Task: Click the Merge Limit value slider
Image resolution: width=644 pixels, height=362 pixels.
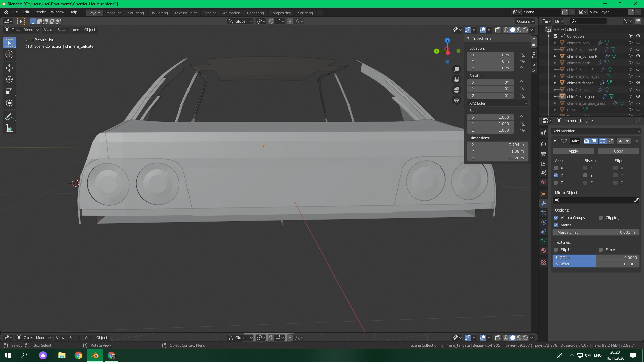Action: coord(596,232)
